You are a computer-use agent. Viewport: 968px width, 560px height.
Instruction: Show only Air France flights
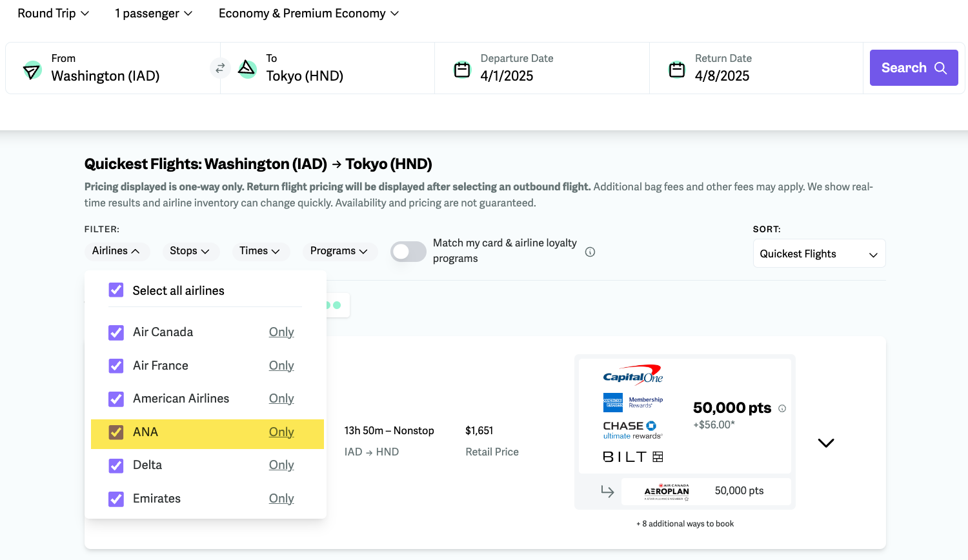pos(281,366)
